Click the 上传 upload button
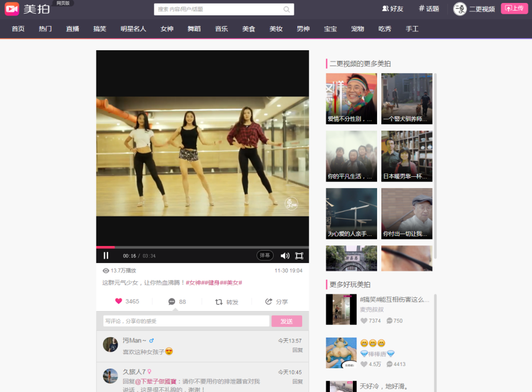Image resolution: width=532 pixels, height=392 pixels. (x=514, y=8)
